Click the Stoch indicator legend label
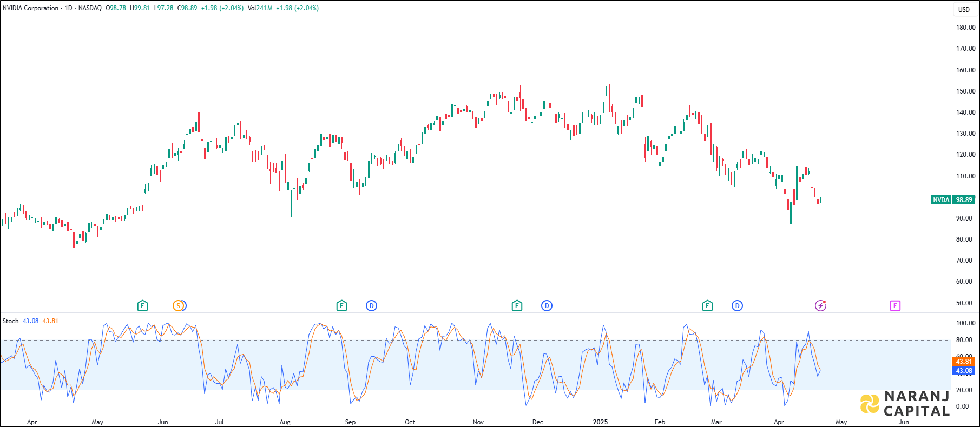Viewport: 980px width, 427px height. (x=10, y=321)
